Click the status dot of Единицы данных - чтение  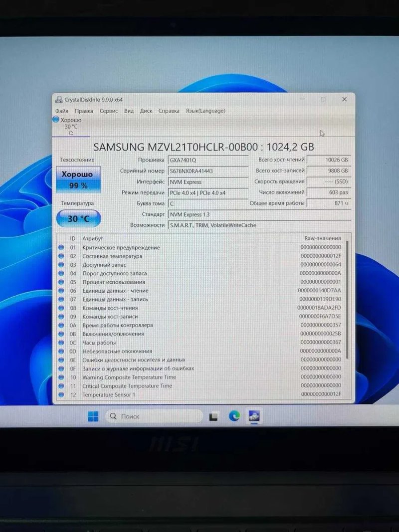tap(61, 291)
